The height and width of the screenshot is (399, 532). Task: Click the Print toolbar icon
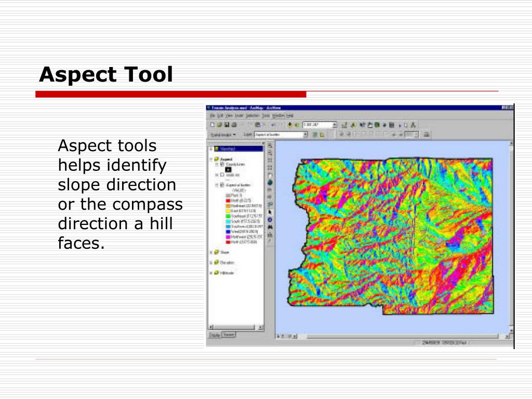[x=234, y=125]
